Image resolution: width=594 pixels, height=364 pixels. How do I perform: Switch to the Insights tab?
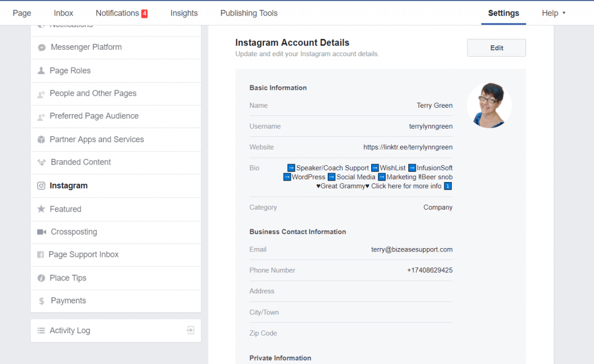[x=184, y=13]
